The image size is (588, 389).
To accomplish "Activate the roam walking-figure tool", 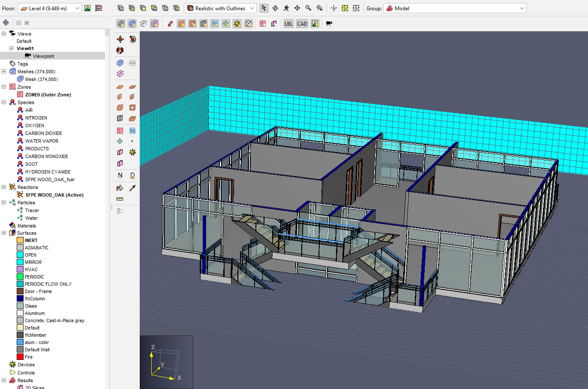I will [286, 8].
